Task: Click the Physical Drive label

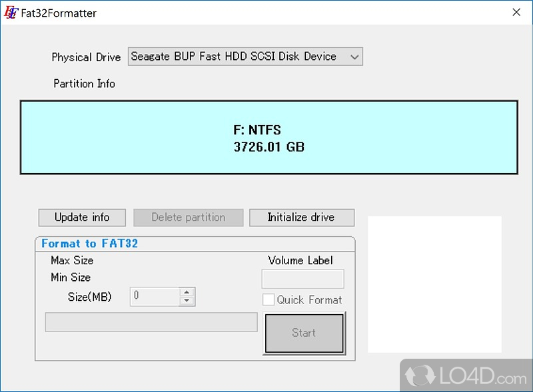Action: coord(86,57)
